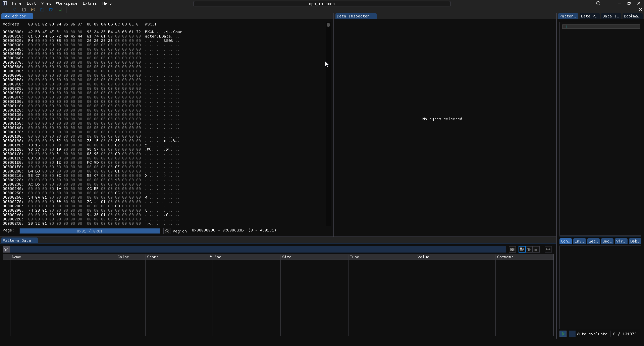Screen dimensions: 644x346
Task: Click the ASCII column header
Action: coord(151,24)
